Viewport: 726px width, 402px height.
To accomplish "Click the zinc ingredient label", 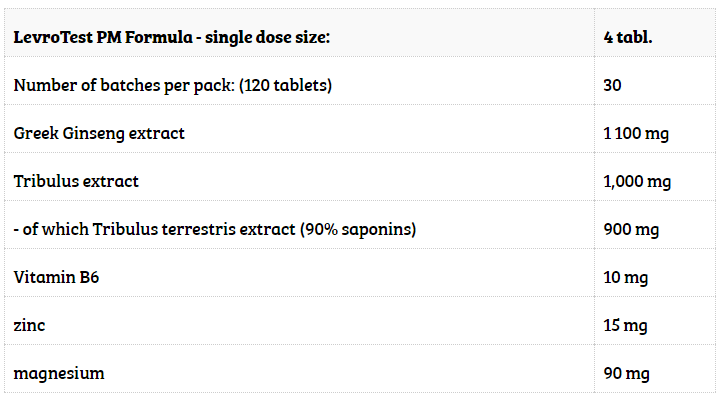I will [29, 325].
